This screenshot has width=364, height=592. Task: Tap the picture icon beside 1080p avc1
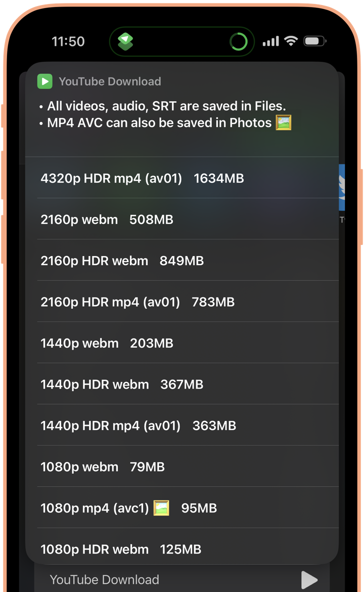[161, 508]
